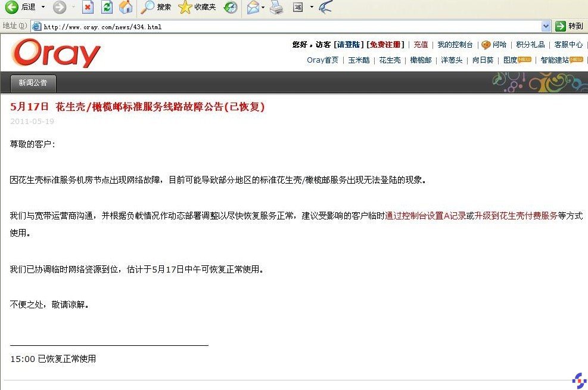Click the Mail envelope toolbar icon

254,7
